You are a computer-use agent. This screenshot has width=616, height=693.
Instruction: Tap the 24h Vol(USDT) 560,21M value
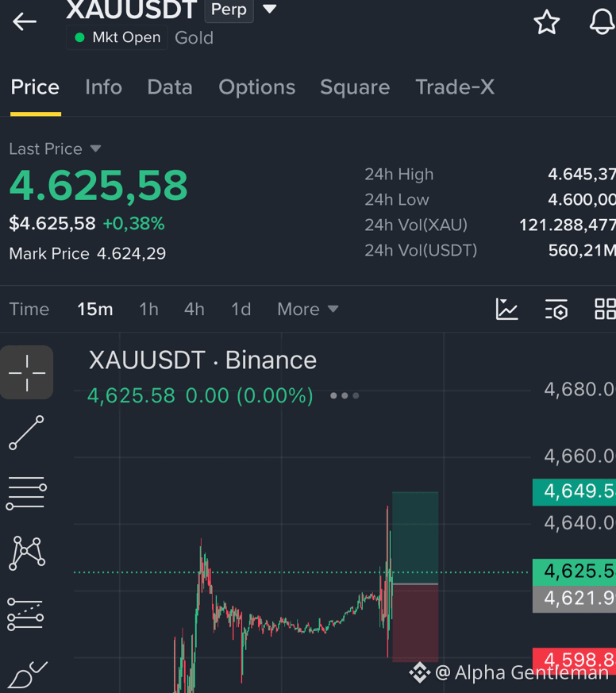[x=582, y=251]
